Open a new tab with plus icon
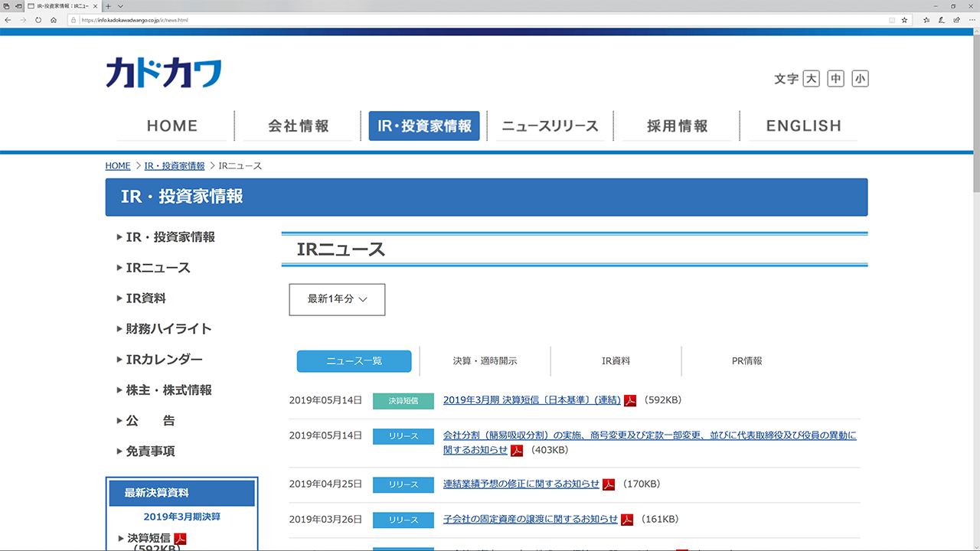Screen dimensions: 980x551 click(109, 6)
